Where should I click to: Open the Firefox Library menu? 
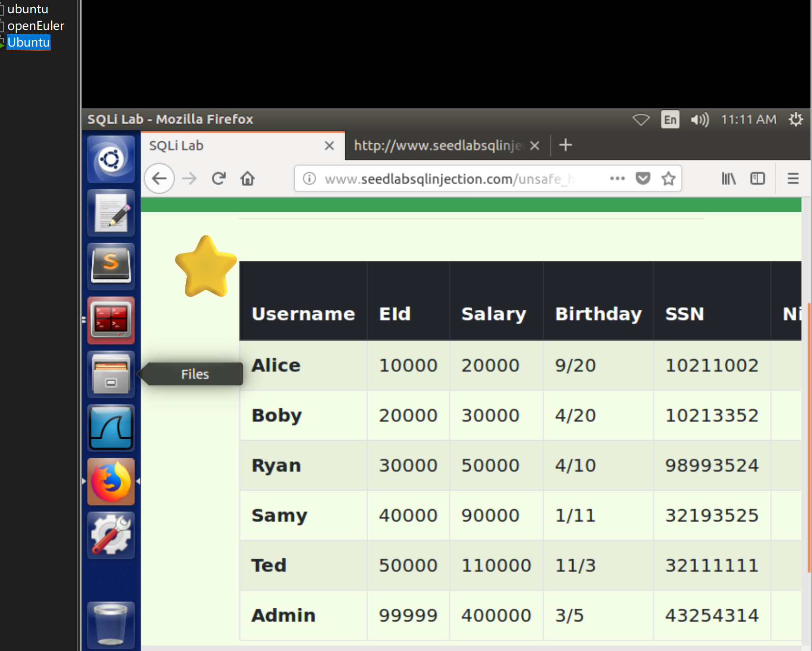[729, 178]
